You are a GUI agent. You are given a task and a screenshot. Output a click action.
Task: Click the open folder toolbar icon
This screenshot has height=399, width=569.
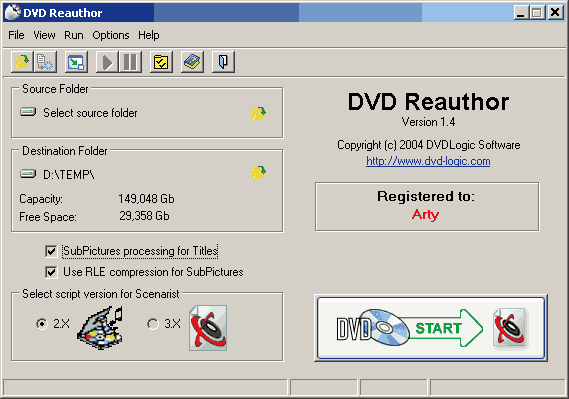point(22,62)
